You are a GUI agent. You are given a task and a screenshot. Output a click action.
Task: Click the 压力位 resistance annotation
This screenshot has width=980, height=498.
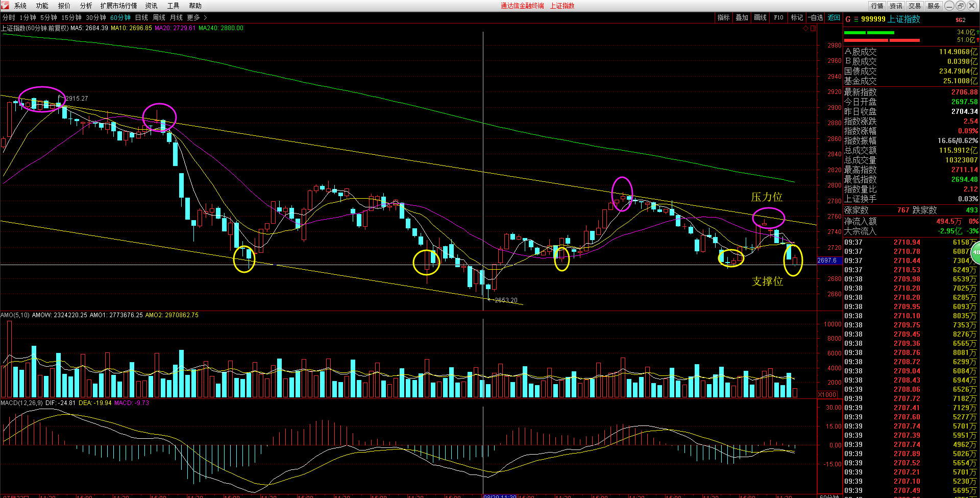[x=767, y=197]
